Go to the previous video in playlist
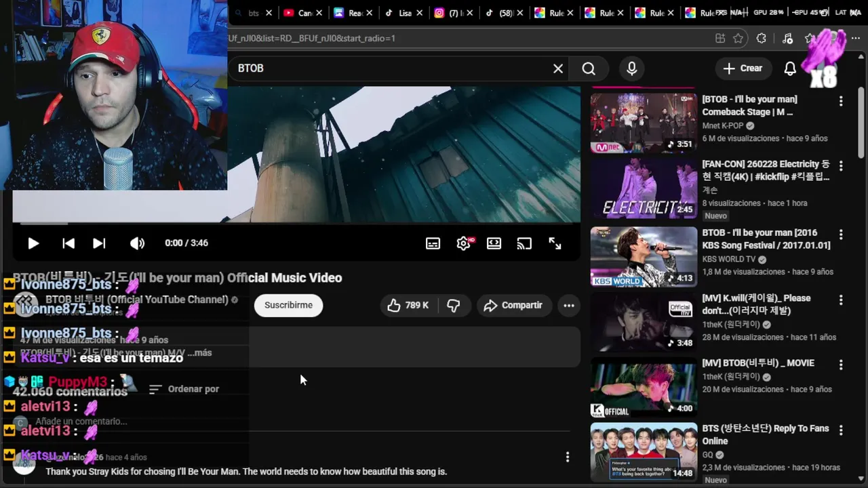The width and height of the screenshot is (868, 488). tap(68, 243)
